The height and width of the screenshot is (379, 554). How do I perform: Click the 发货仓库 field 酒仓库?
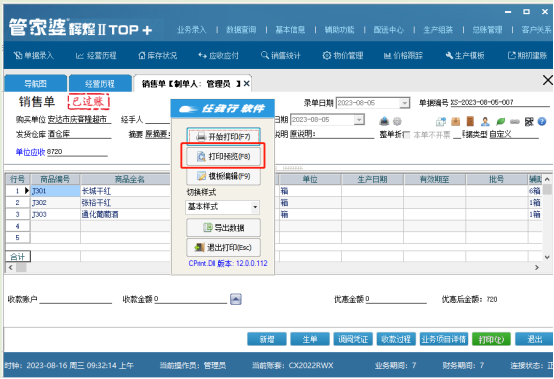79,134
